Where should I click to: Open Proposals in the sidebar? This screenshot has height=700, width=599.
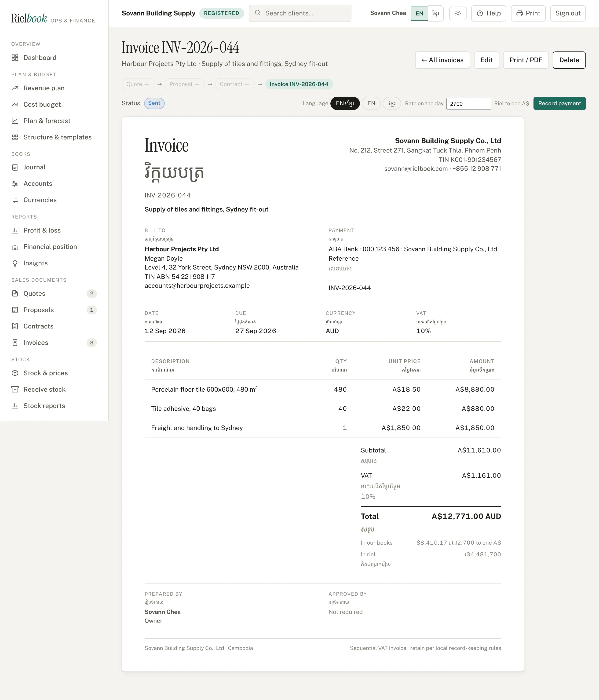coord(54,310)
